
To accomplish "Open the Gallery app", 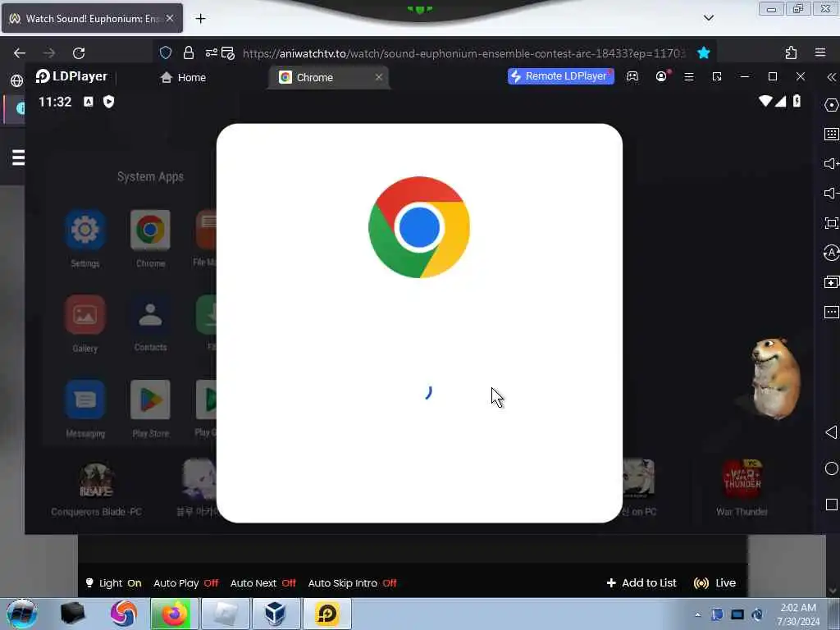I will point(84,315).
